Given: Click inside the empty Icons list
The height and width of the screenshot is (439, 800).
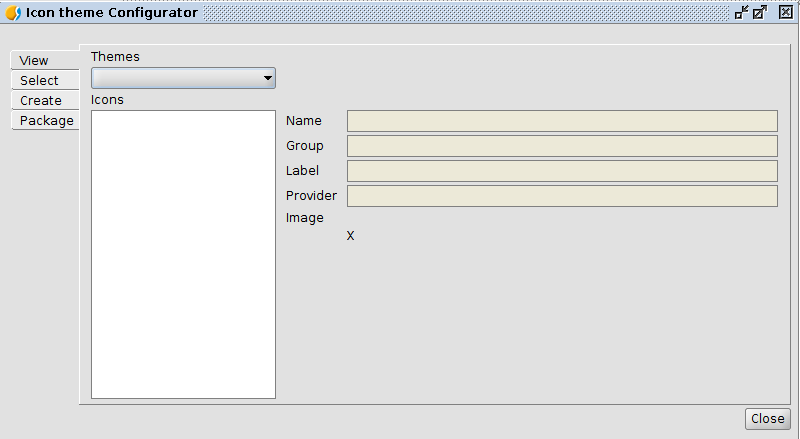Looking at the screenshot, I should (183, 254).
